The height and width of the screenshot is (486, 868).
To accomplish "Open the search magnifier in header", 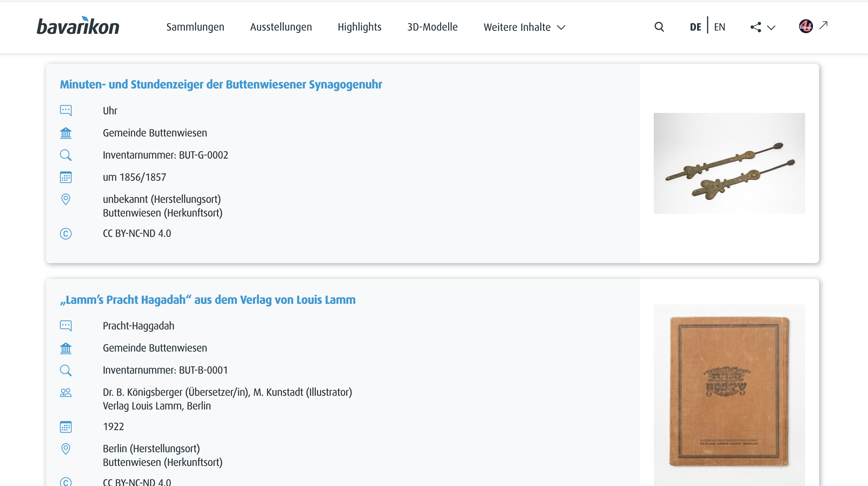I will point(659,27).
